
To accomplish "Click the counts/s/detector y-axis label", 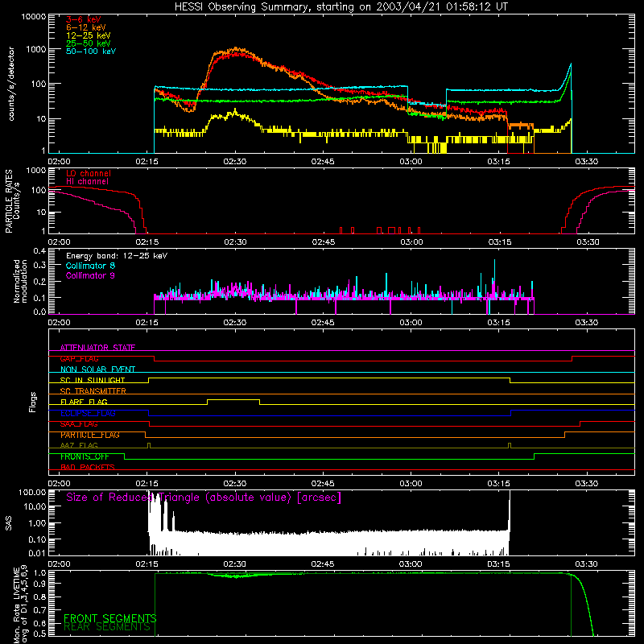I will click(x=11, y=84).
